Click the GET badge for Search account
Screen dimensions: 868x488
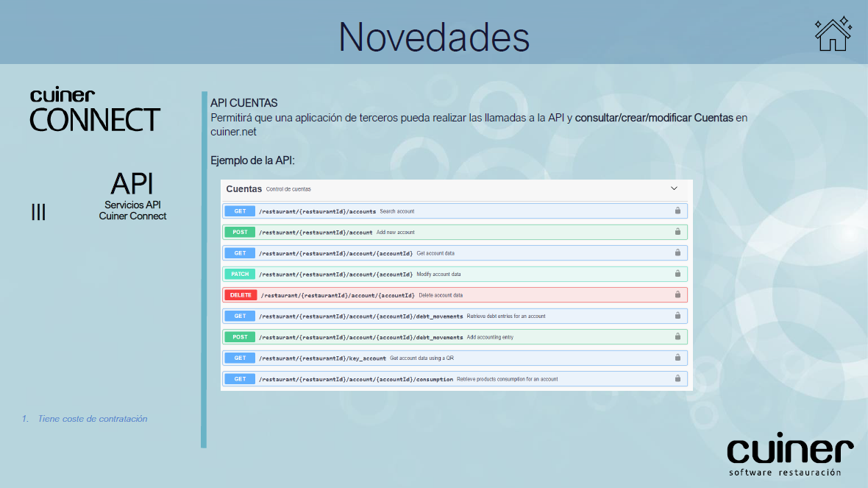coord(240,211)
